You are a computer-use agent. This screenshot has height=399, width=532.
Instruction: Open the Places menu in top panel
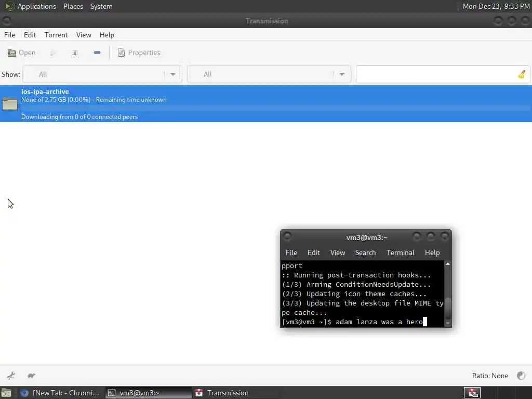(73, 6)
